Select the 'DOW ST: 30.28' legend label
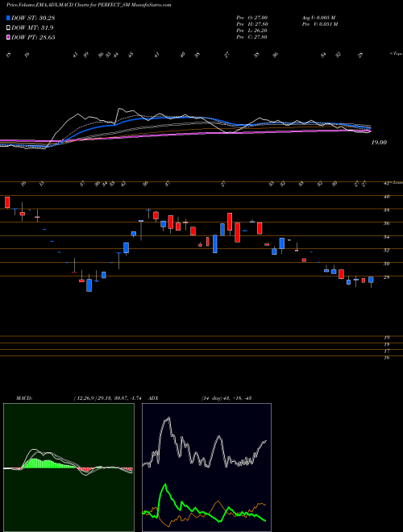 [x=33, y=18]
